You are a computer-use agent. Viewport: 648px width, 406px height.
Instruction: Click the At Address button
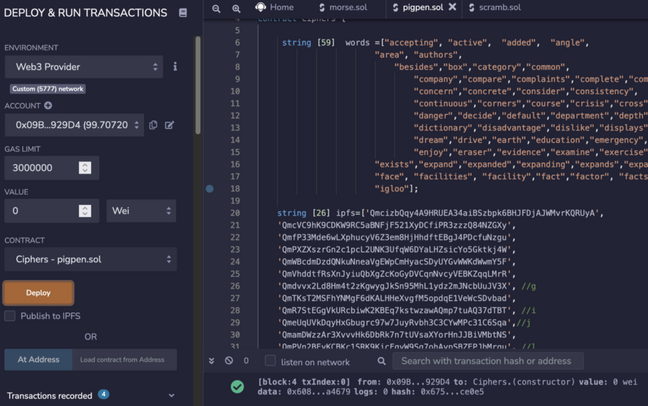point(38,360)
